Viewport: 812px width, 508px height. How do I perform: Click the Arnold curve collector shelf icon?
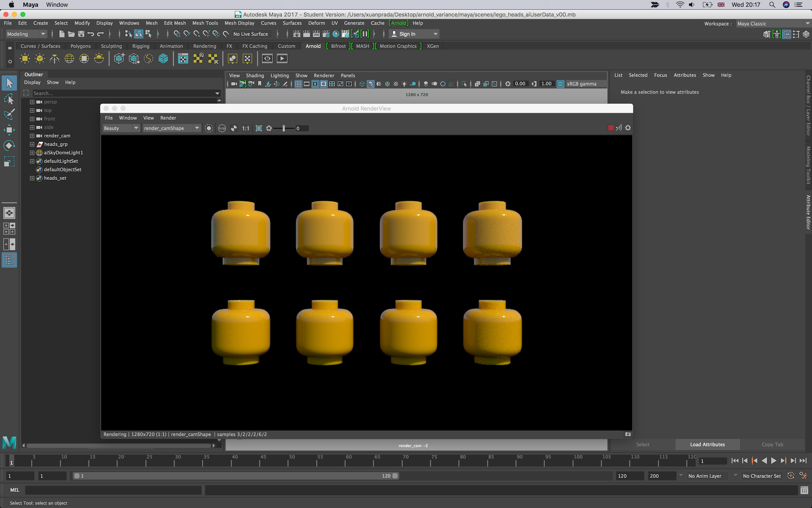148,58
